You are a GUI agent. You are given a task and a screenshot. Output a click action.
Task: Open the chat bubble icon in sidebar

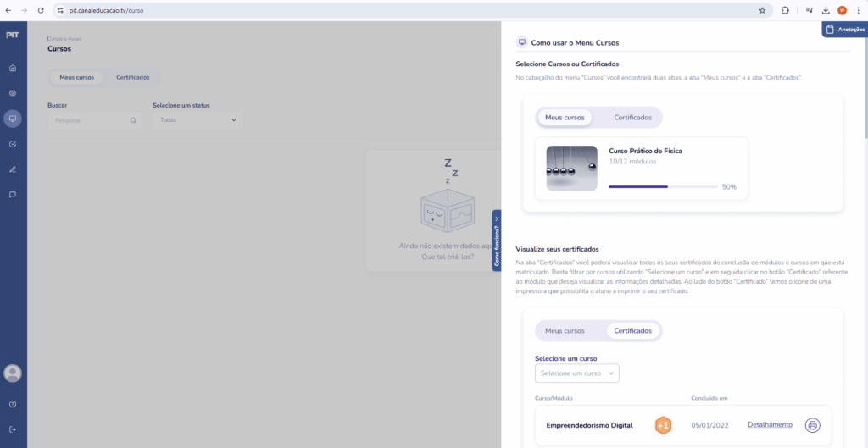click(13, 195)
